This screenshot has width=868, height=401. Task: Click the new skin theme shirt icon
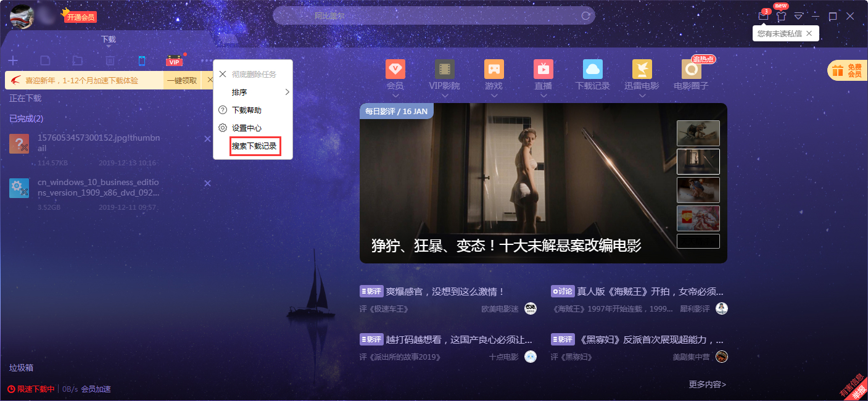click(781, 16)
